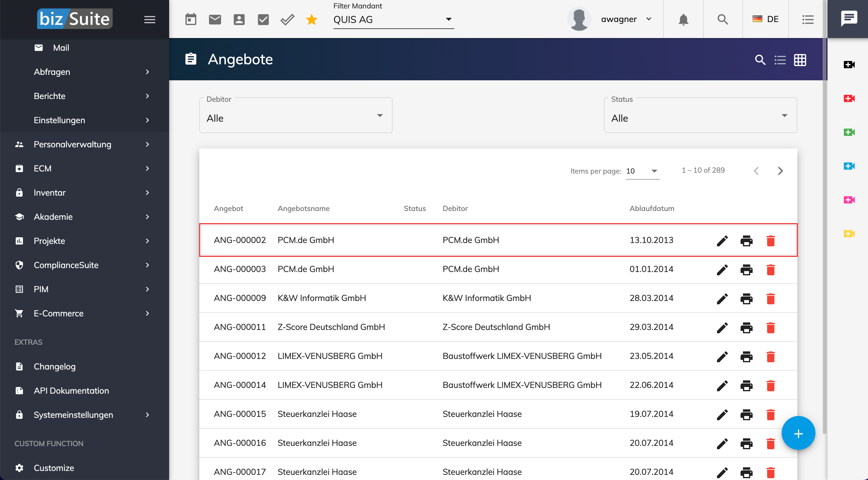The height and width of the screenshot is (480, 868).
Task: Expand the Inventar menu
Action: tap(84, 193)
